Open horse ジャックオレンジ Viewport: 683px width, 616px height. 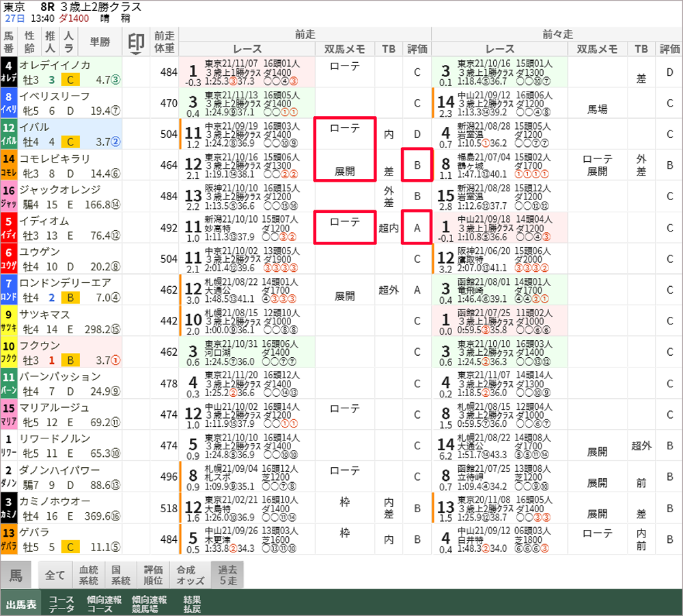60,190
